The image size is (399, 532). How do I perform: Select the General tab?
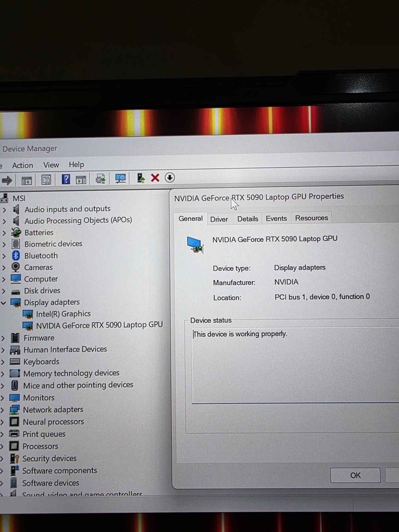[191, 218]
